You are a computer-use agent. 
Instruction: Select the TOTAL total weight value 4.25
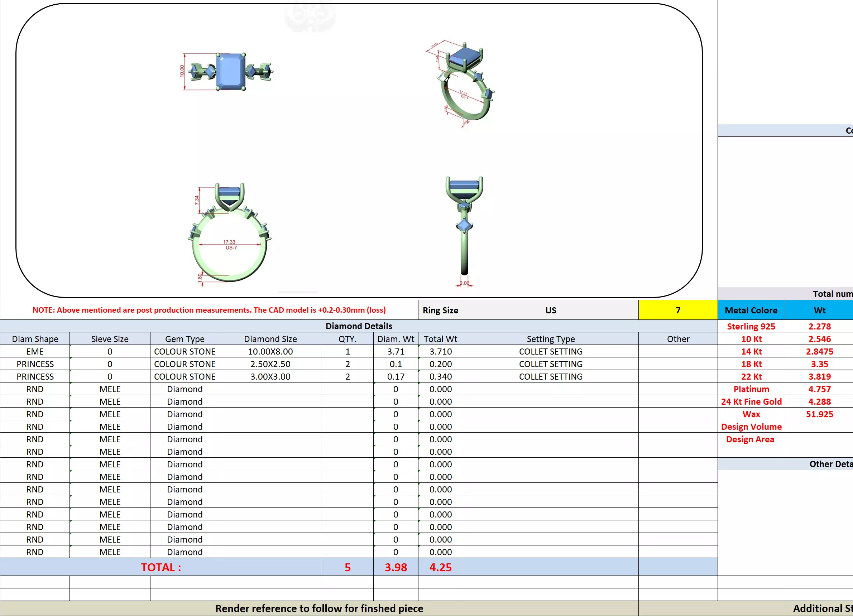(x=440, y=567)
